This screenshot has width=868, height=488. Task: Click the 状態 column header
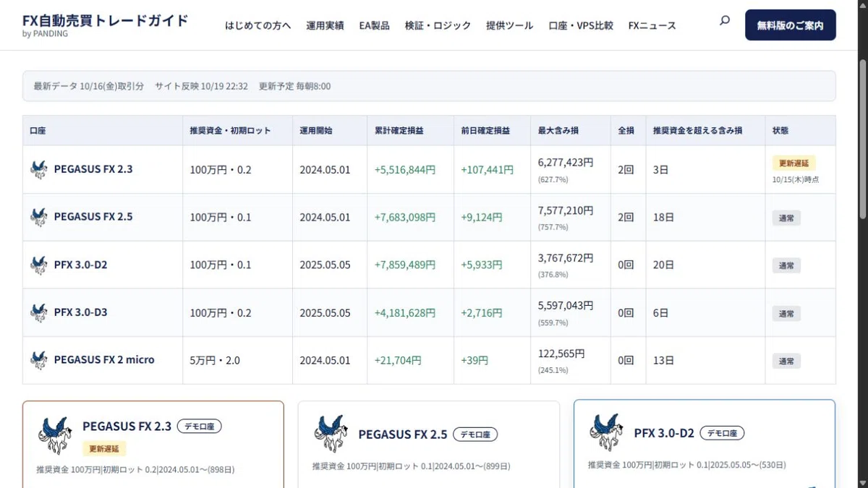coord(780,131)
